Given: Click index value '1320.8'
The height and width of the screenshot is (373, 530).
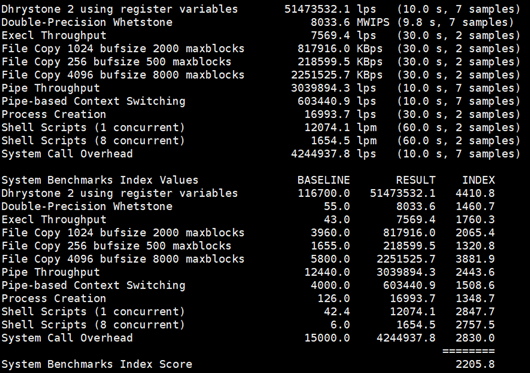Looking at the screenshot, I should tap(475, 246).
